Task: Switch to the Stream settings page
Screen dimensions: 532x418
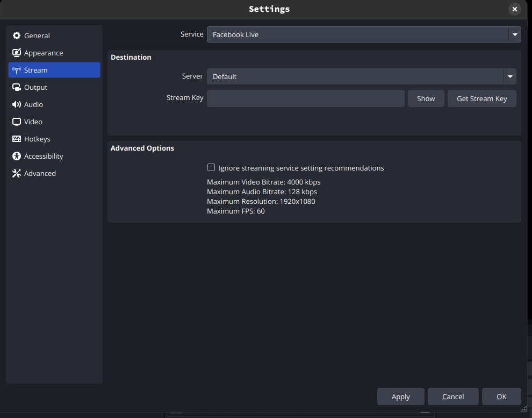Action: pos(54,70)
